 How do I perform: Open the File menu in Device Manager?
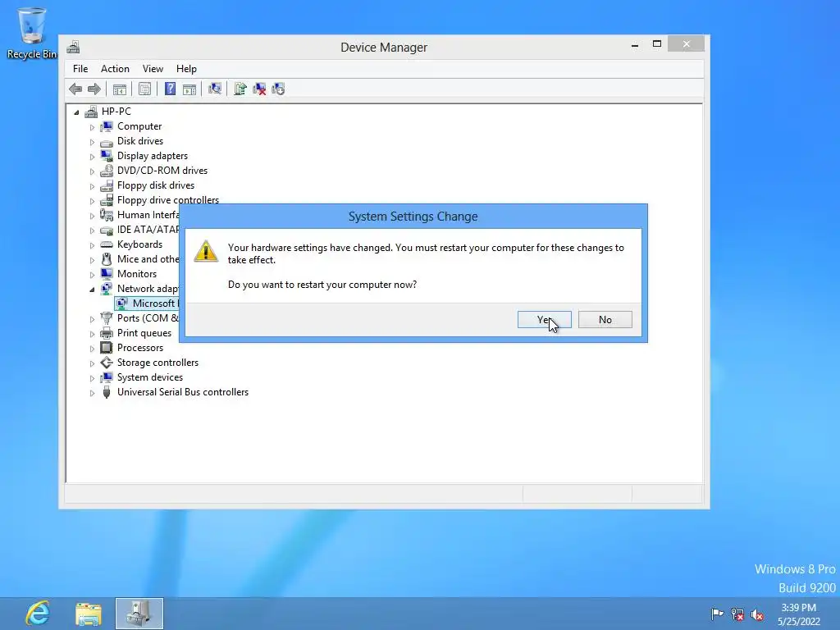[x=80, y=69]
